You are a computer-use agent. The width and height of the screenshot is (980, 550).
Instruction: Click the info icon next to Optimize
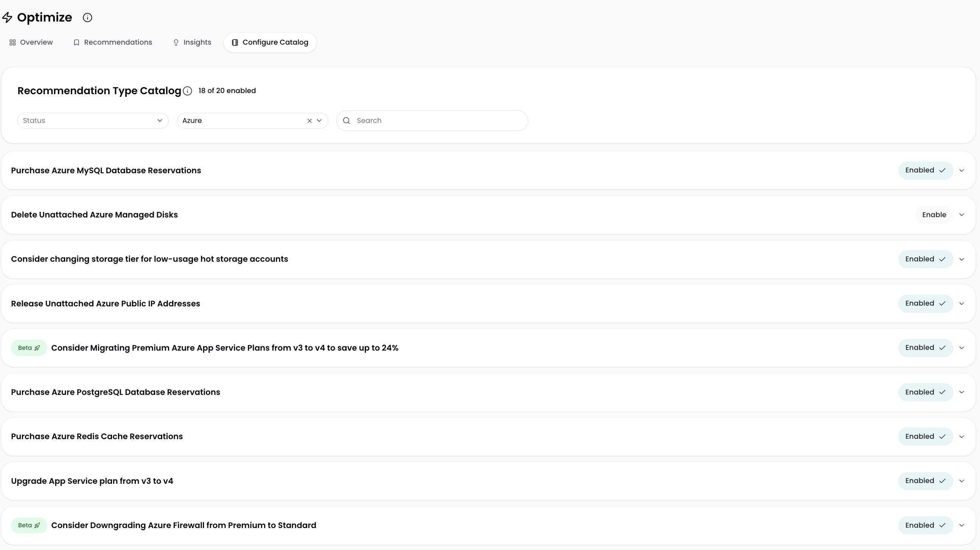[x=87, y=17]
